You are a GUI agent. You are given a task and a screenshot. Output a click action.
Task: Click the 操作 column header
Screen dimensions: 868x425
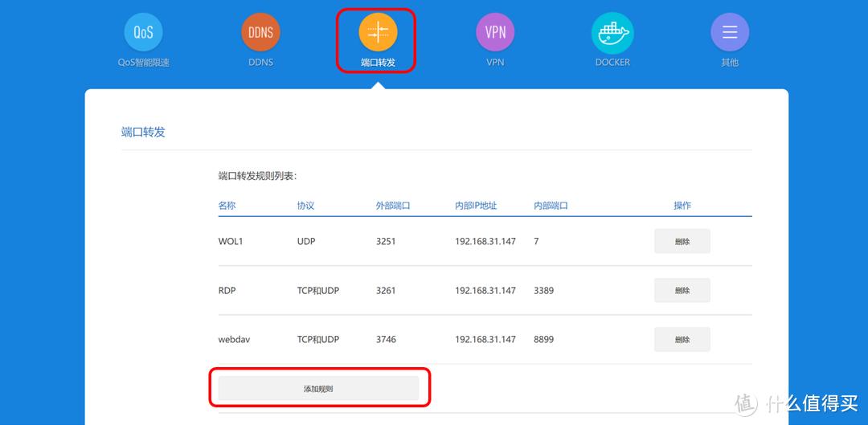click(x=682, y=206)
